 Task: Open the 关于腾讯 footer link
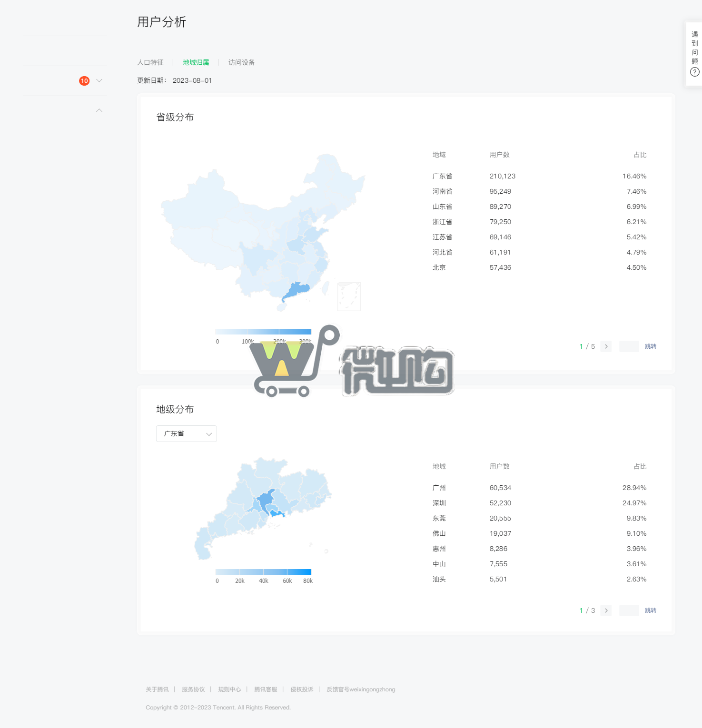(x=157, y=689)
